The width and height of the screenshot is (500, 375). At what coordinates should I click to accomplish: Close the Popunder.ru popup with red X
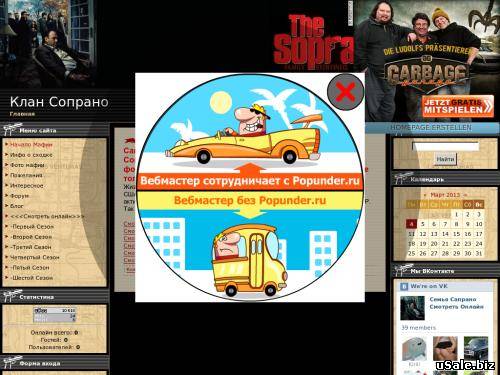[x=345, y=92]
